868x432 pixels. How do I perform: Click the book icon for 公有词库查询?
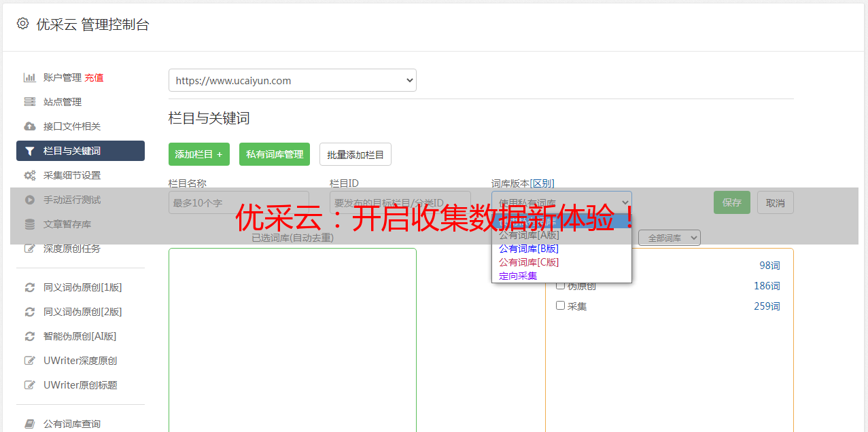29,424
